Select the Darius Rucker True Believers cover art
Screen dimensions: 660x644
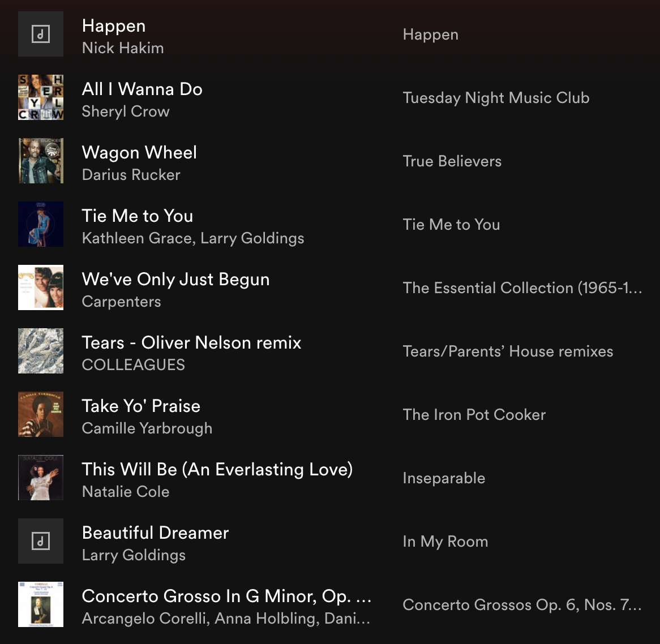point(41,161)
